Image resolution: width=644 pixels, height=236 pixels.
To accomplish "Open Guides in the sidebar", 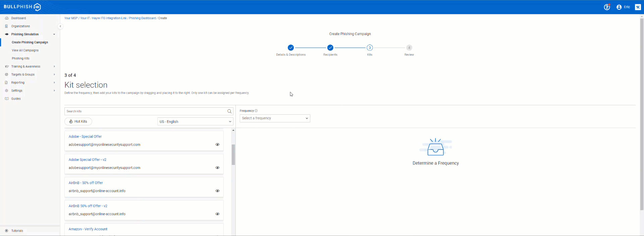I will pyautogui.click(x=16, y=99).
